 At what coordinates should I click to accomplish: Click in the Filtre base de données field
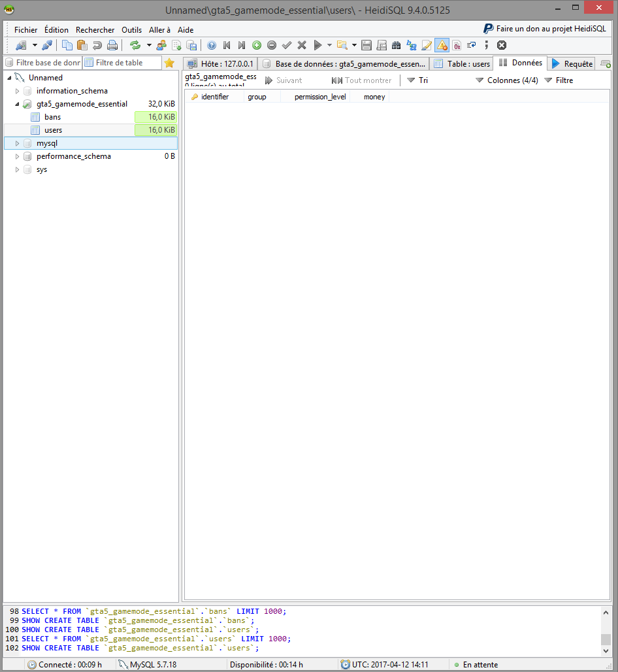[x=43, y=63]
